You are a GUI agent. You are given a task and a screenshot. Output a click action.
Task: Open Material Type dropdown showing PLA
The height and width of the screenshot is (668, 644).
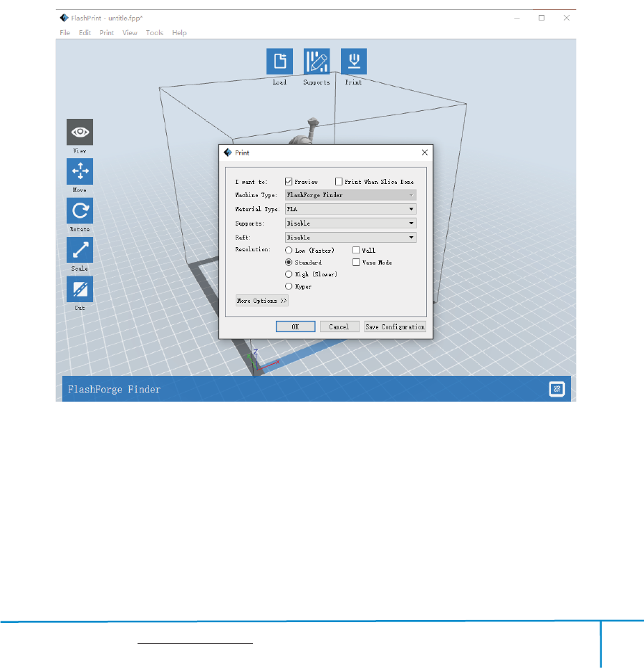pyautogui.click(x=350, y=209)
